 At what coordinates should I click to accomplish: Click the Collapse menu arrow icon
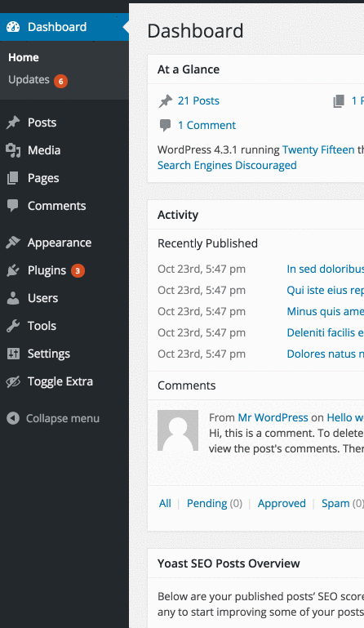(13, 418)
